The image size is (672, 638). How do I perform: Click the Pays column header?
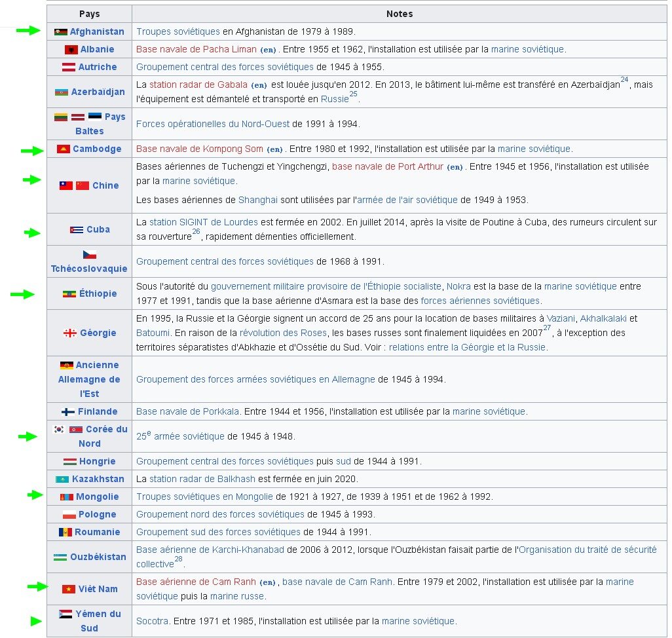click(x=89, y=14)
